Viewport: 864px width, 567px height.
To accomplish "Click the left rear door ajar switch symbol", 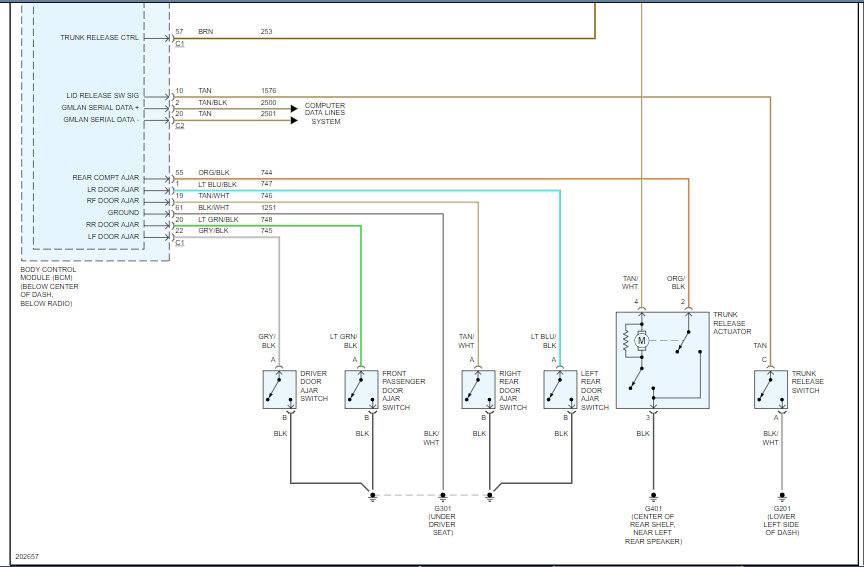I will click(560, 390).
